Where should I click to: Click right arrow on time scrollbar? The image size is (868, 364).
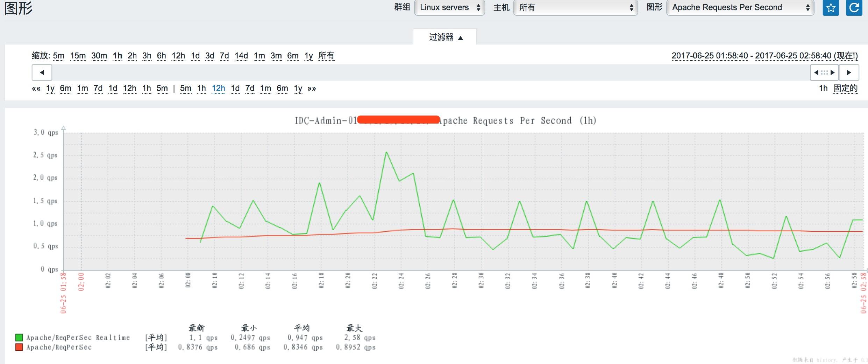tap(849, 72)
